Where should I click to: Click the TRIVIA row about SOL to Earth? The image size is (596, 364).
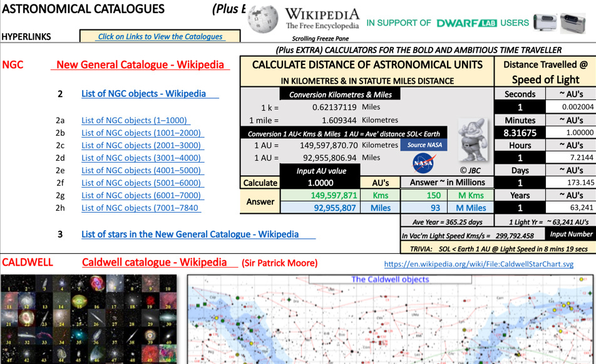click(x=498, y=249)
